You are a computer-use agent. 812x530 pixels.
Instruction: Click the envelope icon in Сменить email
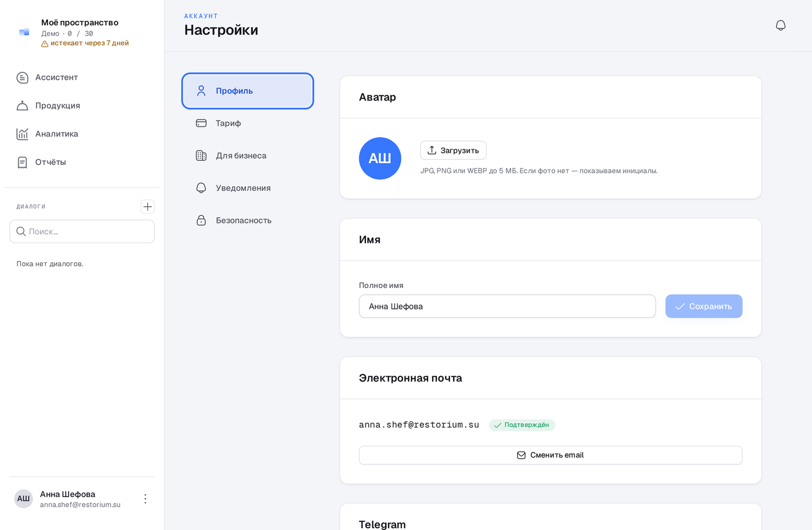tap(521, 455)
